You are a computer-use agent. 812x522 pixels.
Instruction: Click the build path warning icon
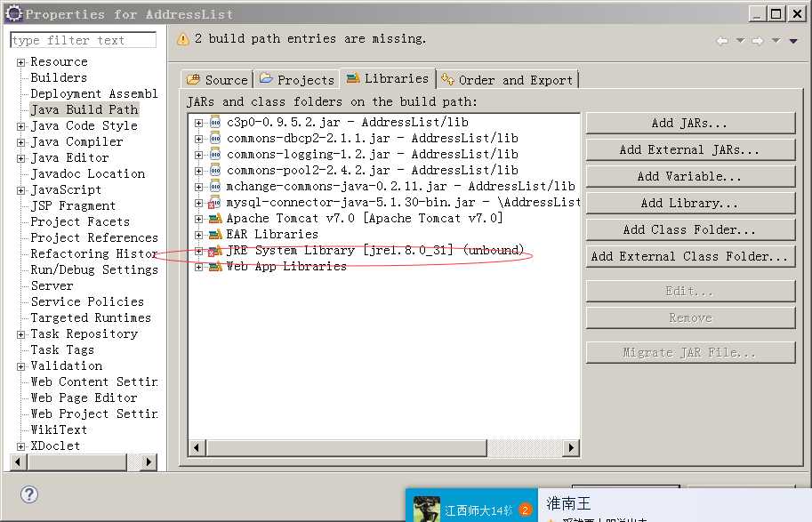(183, 39)
